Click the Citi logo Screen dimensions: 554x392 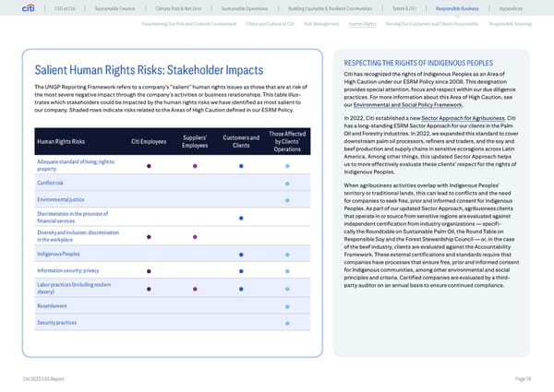pos(41,10)
